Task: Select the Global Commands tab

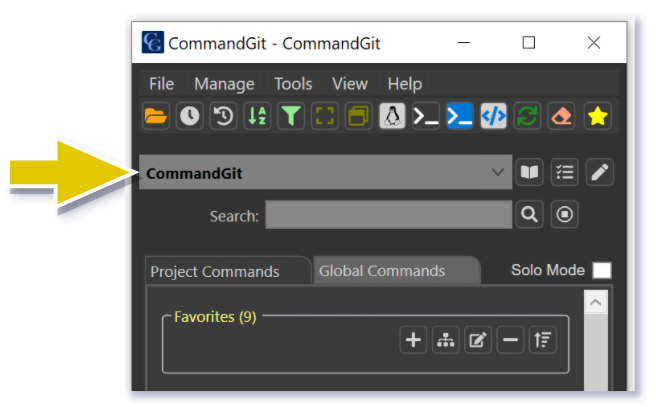Action: [x=382, y=271]
